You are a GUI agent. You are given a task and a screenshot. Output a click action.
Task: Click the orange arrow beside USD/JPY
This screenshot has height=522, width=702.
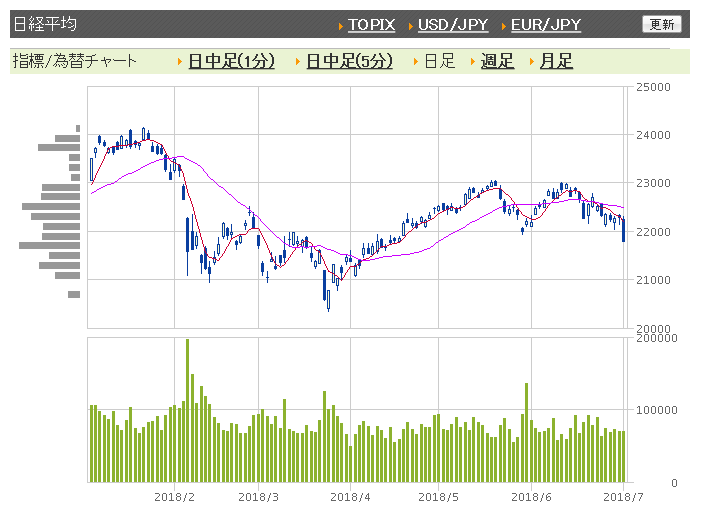pos(411,26)
